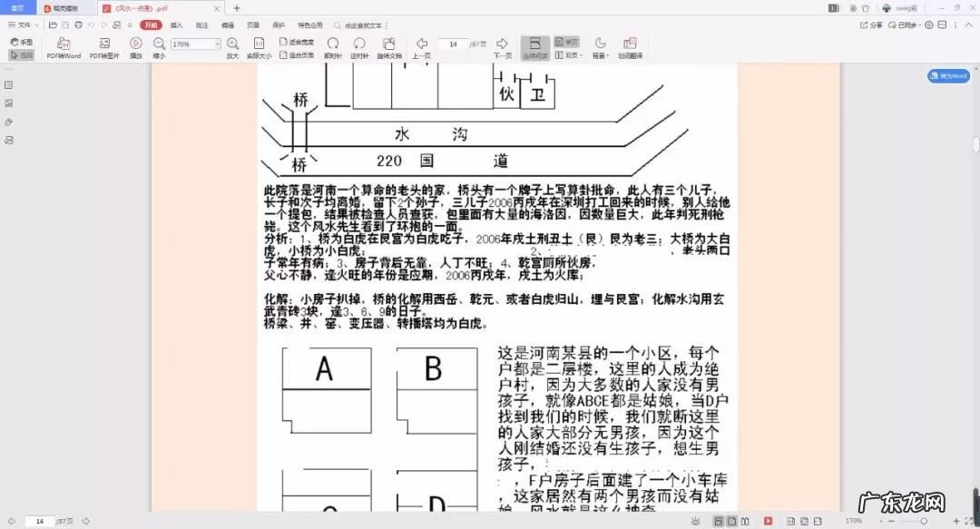Open the 保护 ribbon tab

[279, 25]
